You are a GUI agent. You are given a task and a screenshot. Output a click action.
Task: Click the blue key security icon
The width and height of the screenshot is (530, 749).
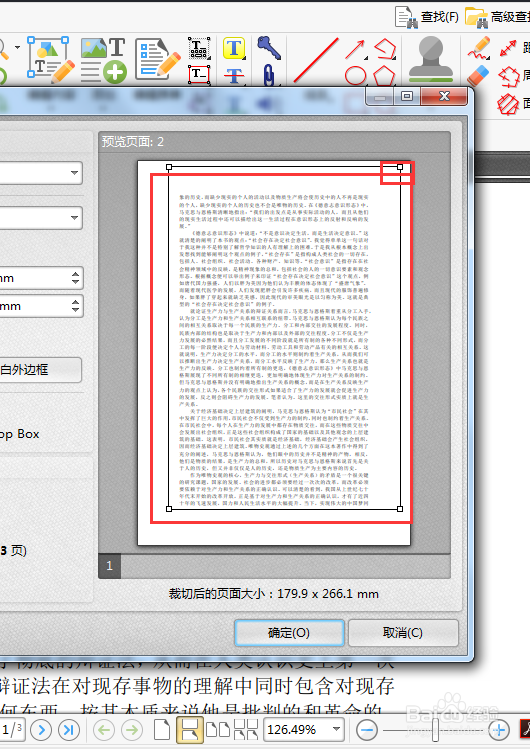[269, 47]
